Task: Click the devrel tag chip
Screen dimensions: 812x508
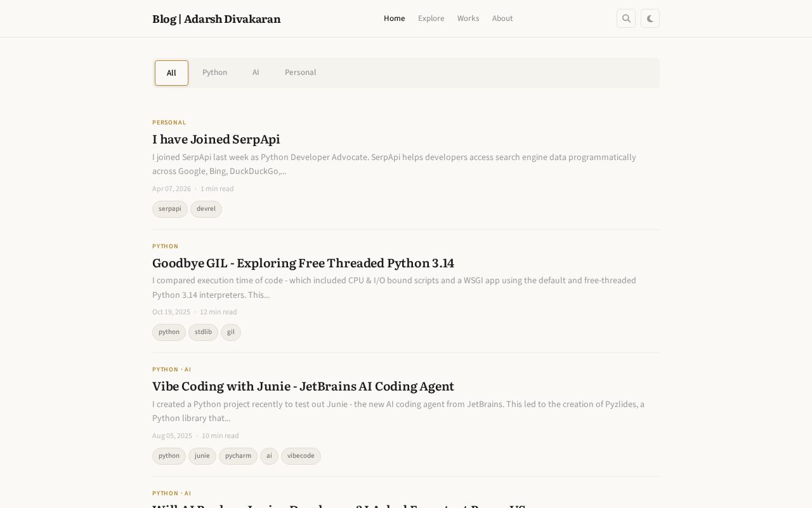Action: pyautogui.click(x=206, y=209)
